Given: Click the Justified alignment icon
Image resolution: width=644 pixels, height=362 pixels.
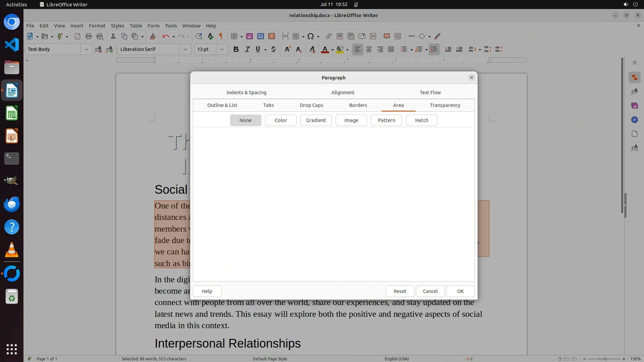Looking at the screenshot, I should pyautogui.click(x=391, y=49).
